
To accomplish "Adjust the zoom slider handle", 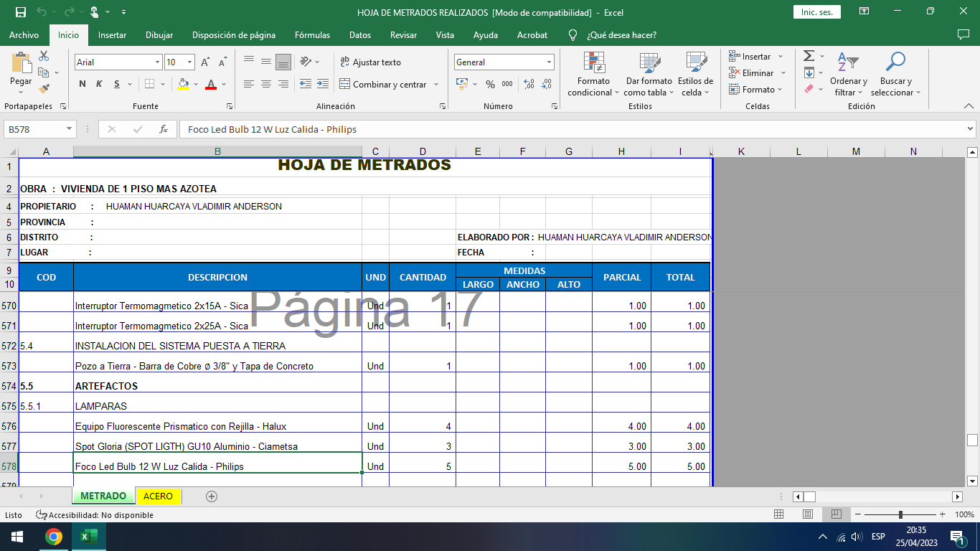I will coord(900,514).
